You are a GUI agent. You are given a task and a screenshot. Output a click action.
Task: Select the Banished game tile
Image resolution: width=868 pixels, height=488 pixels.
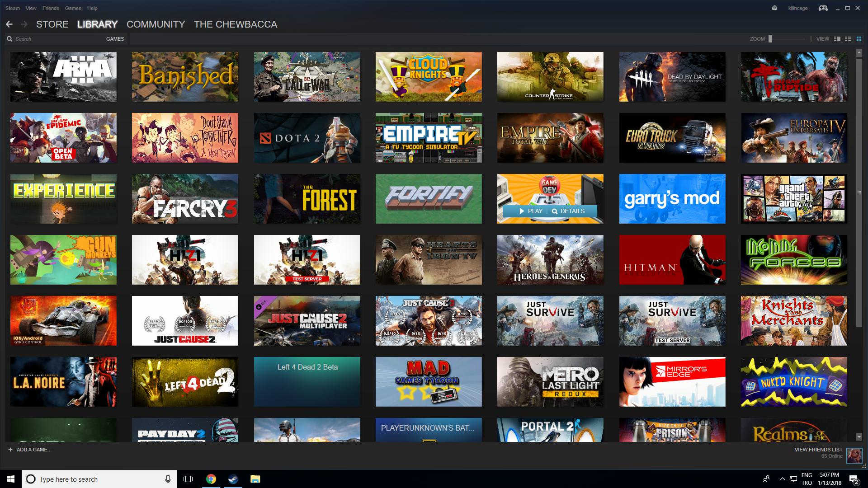point(185,77)
